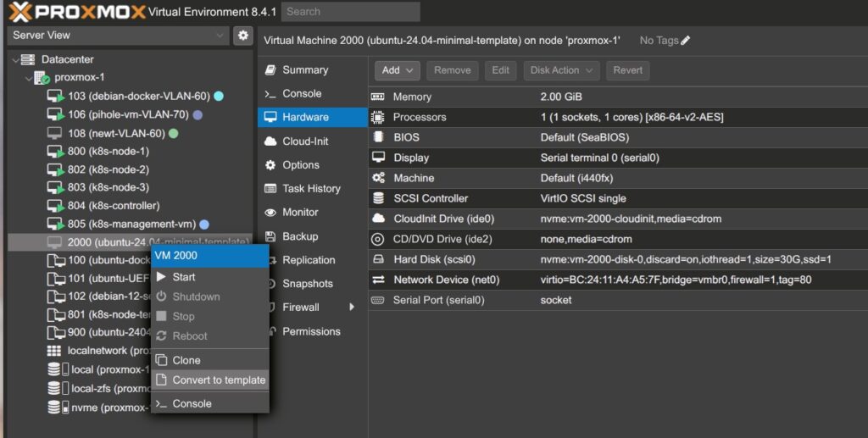Click the edit tags pencil icon

coord(685,41)
